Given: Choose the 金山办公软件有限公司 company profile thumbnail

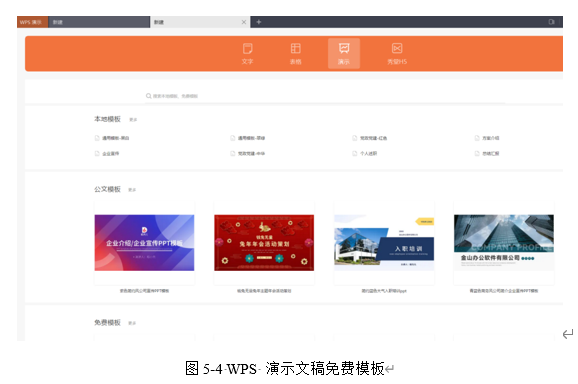Looking at the screenshot, I should pos(504,243).
